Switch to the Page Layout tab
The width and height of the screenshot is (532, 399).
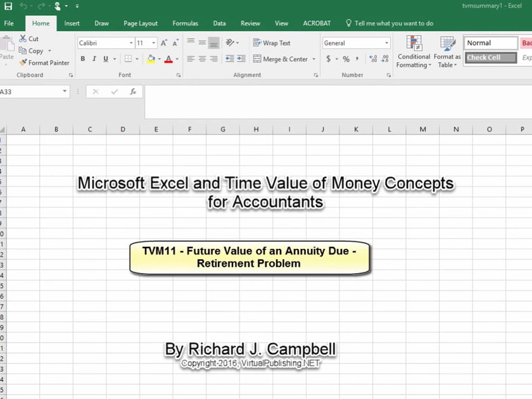click(x=141, y=23)
